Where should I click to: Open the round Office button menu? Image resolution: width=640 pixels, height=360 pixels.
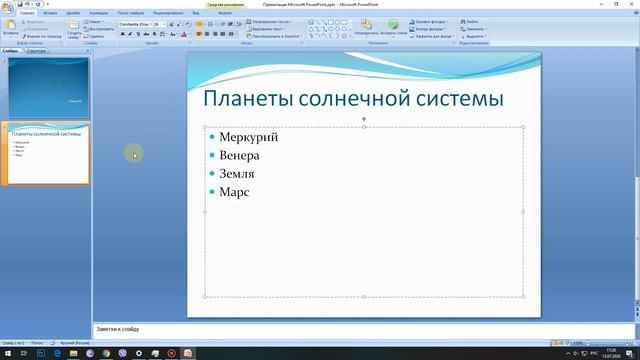coord(7,7)
